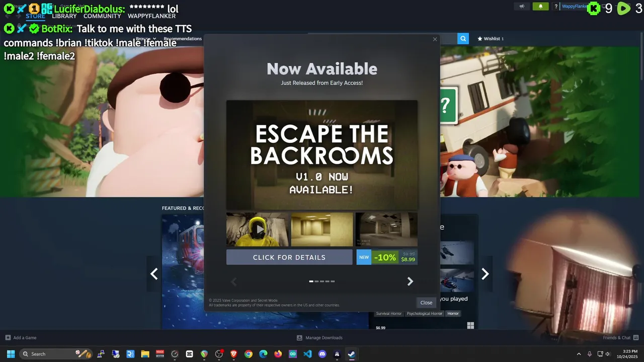Open the green notifications bell

541,7
